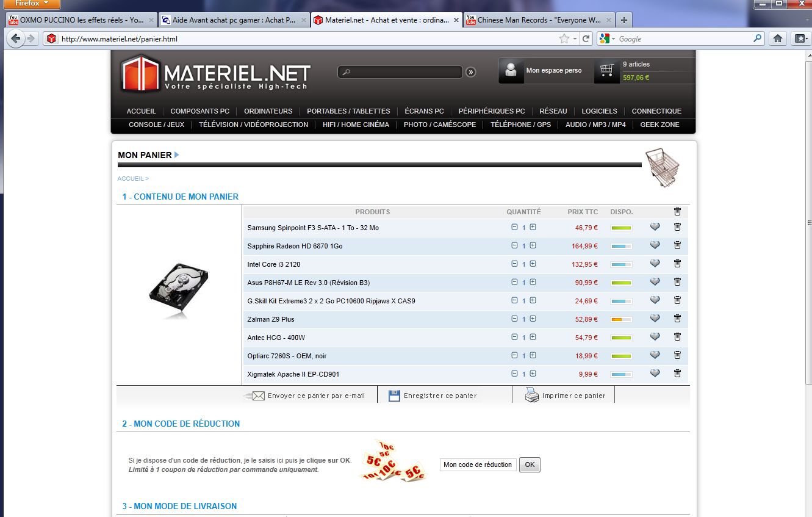
Task: Click the envelope icon to email cart
Action: pos(258,396)
